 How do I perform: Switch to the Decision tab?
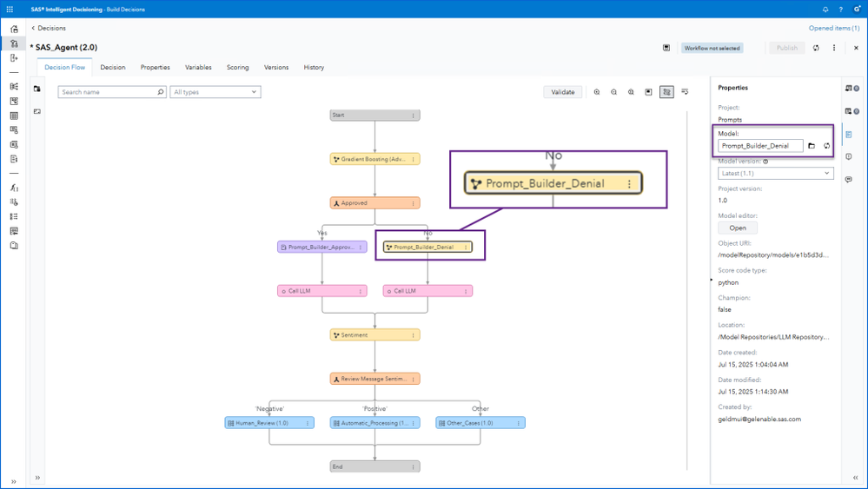point(113,68)
